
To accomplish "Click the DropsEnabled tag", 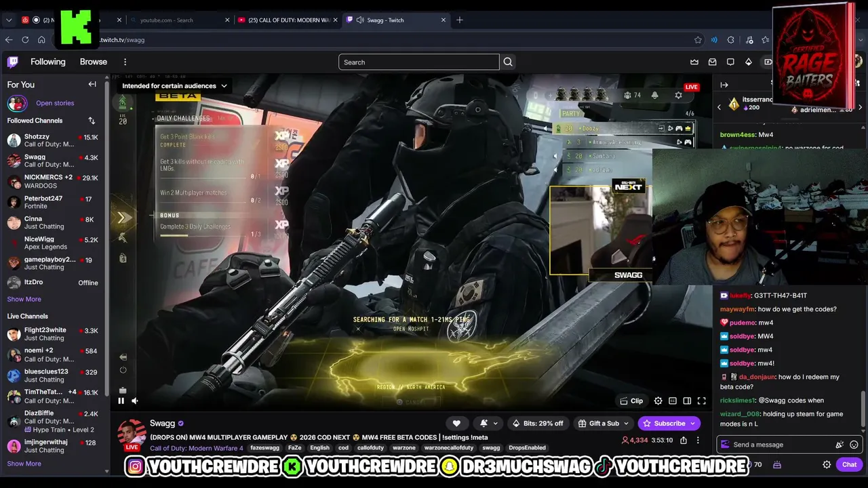I will click(x=528, y=448).
